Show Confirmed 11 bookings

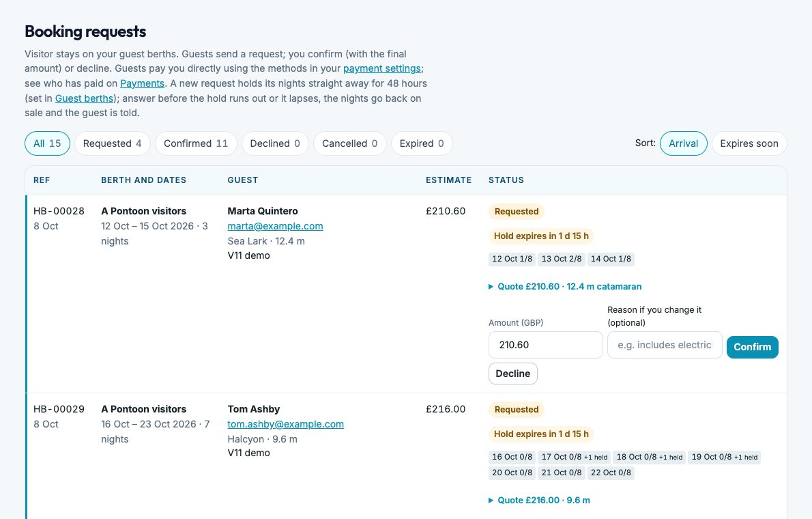[196, 143]
